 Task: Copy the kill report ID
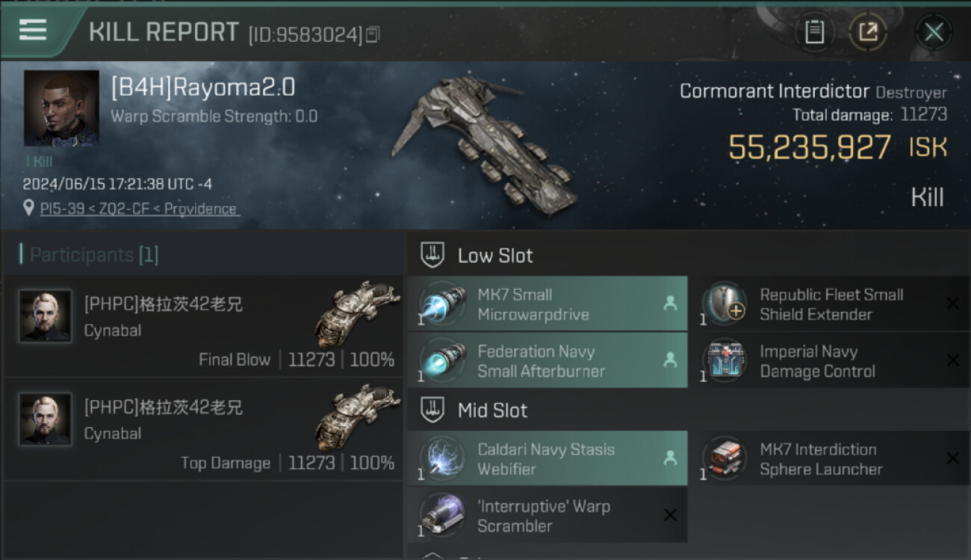[373, 34]
